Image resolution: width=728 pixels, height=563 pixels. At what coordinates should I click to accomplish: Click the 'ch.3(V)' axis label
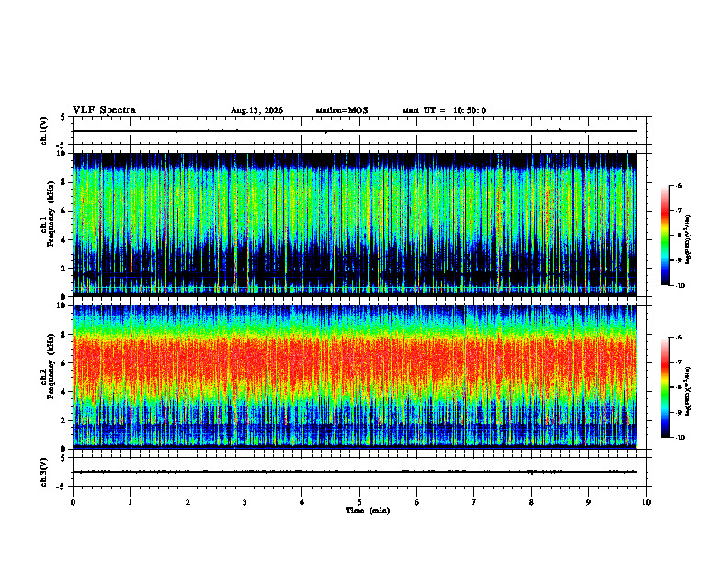click(43, 472)
